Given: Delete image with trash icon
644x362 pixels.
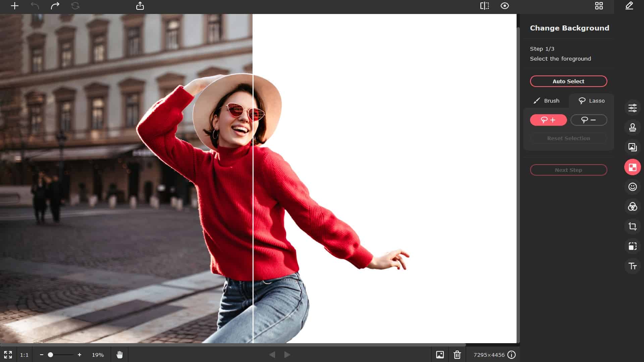Looking at the screenshot, I should pyautogui.click(x=457, y=355).
